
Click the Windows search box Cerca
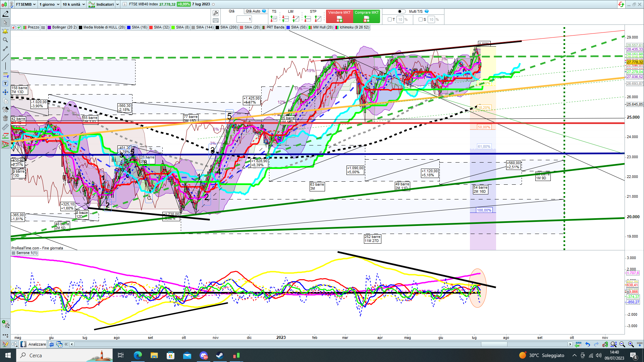pos(64,355)
